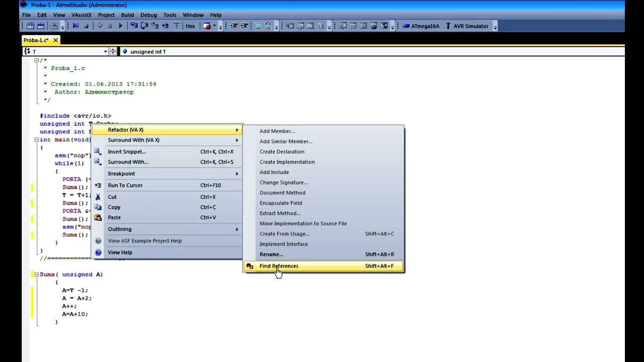The width and height of the screenshot is (644, 362).
Task: Expand the Outlining submenu arrow
Action: pos(237,229)
